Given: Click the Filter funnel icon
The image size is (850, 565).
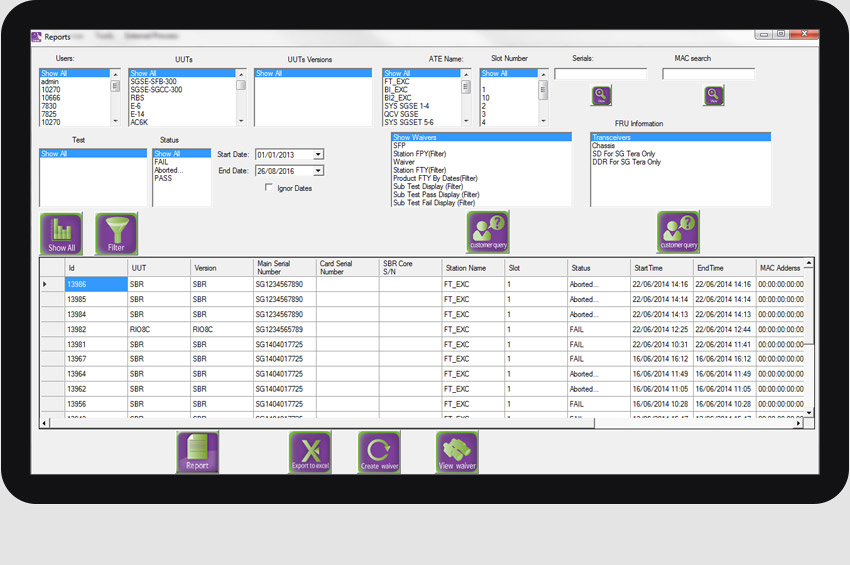Looking at the screenshot, I should pyautogui.click(x=116, y=233).
